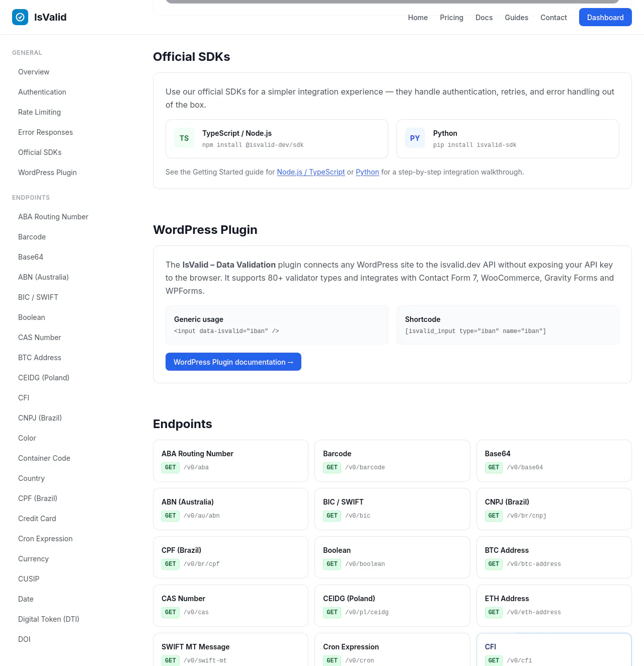This screenshot has height=666, width=644.
Task: Click the PY Python badge icon
Action: 415,138
